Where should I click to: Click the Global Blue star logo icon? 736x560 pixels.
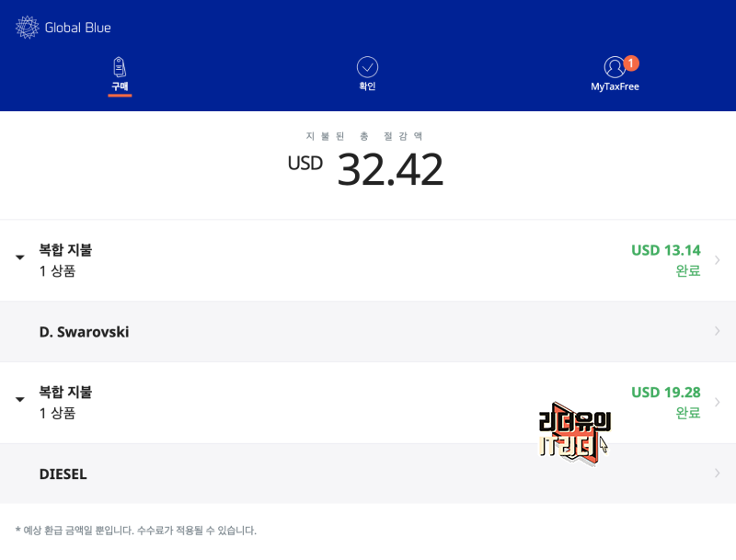[28, 28]
